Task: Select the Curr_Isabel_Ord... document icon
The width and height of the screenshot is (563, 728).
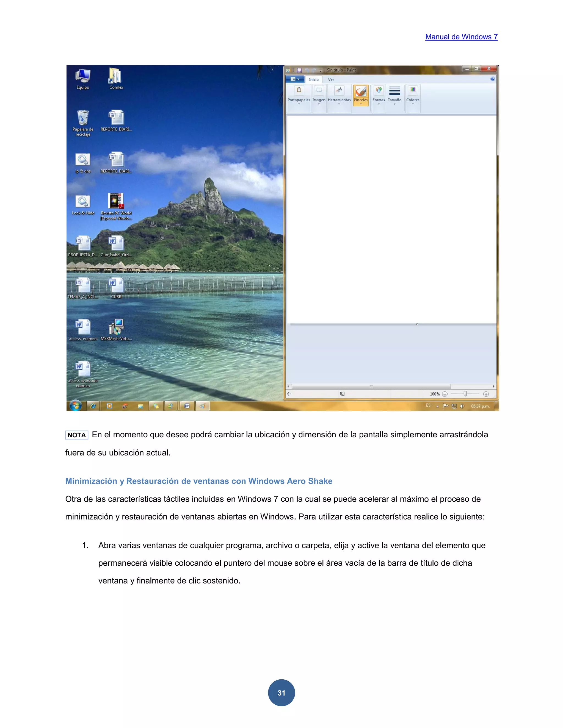Action: [116, 246]
